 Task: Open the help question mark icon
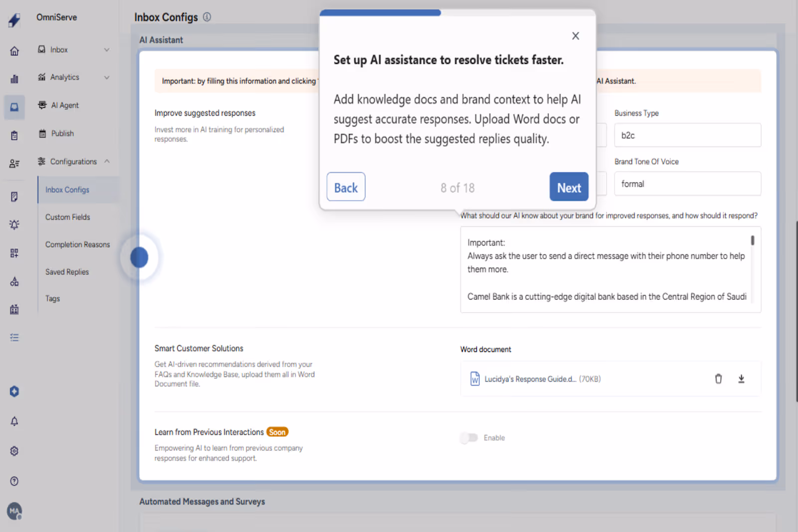14,481
